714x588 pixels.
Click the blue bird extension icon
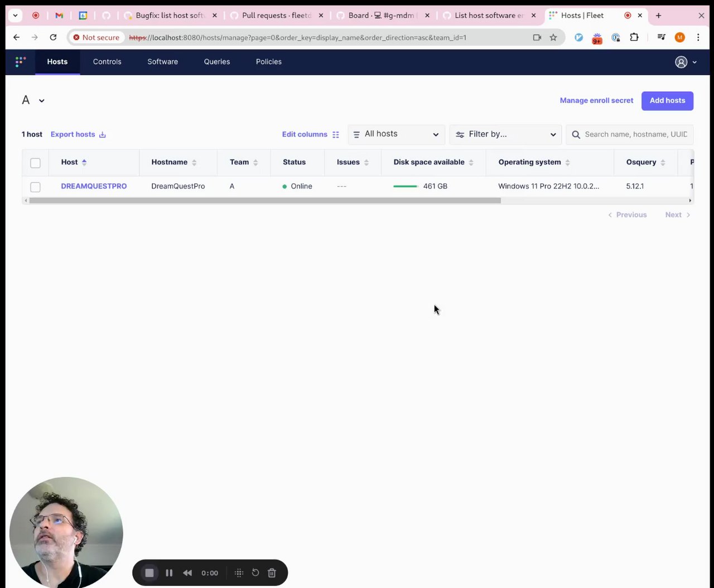click(x=579, y=37)
